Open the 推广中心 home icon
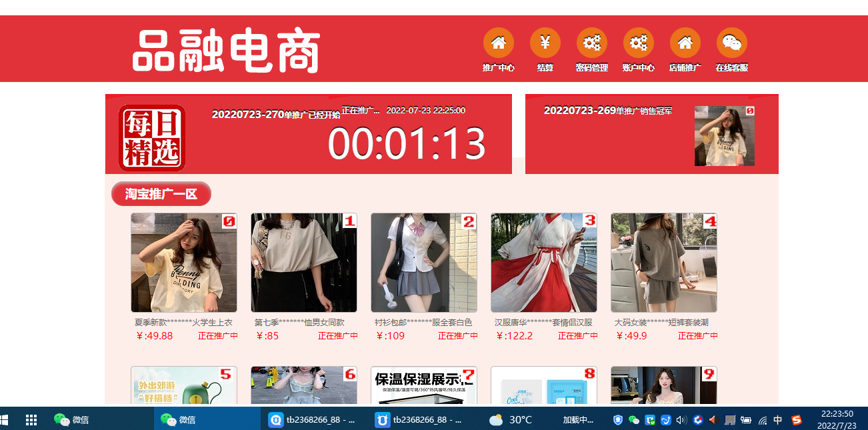The height and width of the screenshot is (430, 868). [x=499, y=43]
